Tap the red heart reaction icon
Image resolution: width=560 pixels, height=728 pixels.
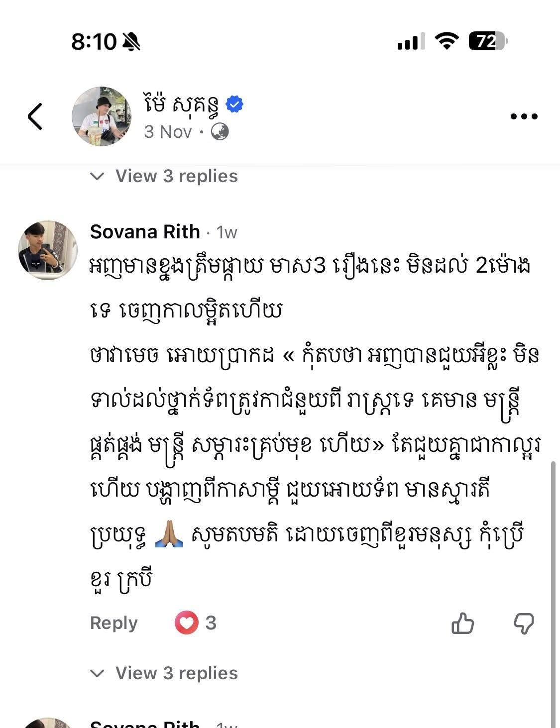pyautogui.click(x=186, y=623)
